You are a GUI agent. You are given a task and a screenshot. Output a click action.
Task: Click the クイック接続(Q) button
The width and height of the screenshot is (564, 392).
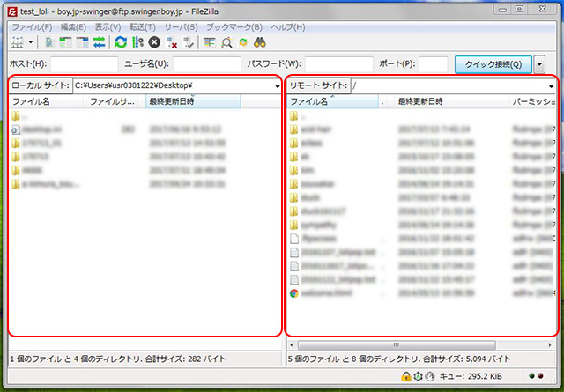tap(493, 64)
